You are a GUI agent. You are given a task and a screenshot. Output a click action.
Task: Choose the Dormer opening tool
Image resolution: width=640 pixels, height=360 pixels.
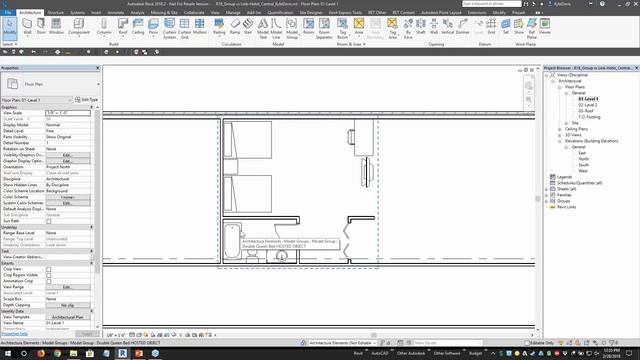(462, 27)
